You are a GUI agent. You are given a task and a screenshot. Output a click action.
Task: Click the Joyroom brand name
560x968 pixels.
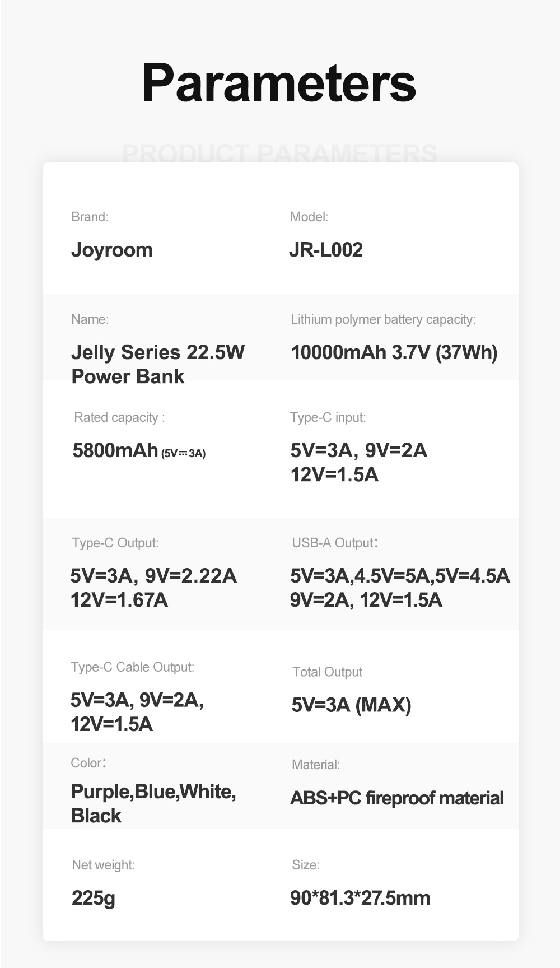[x=112, y=250]
